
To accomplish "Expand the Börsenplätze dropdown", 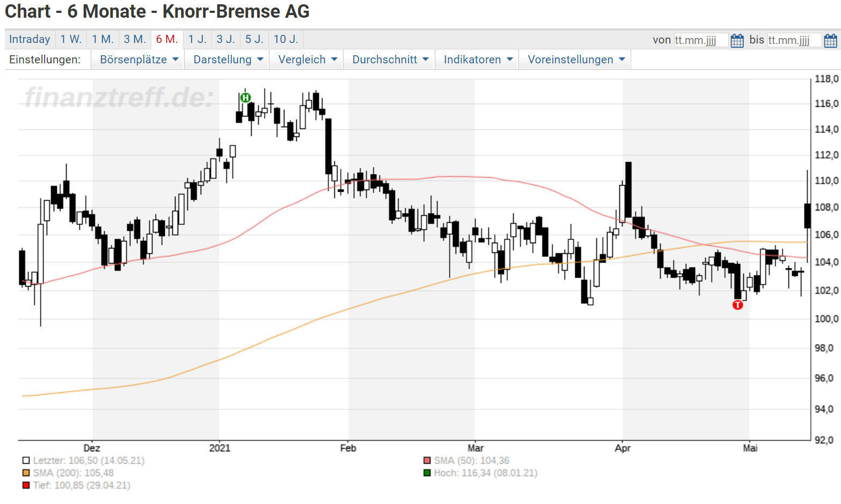I will (x=139, y=60).
